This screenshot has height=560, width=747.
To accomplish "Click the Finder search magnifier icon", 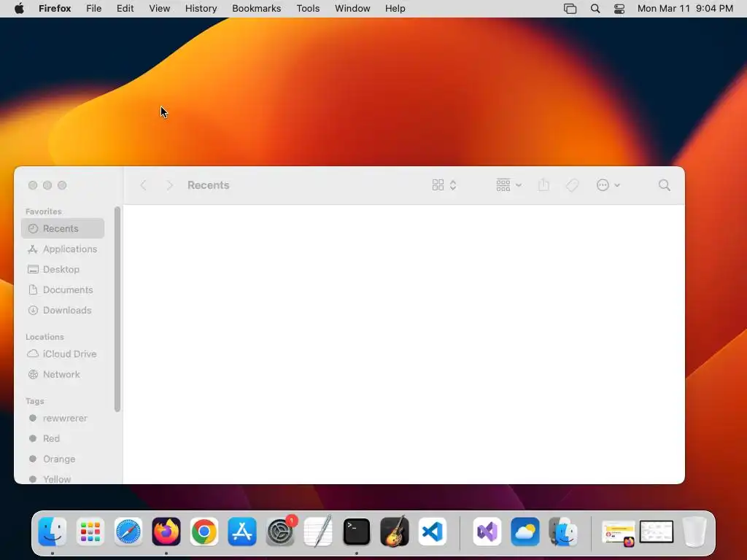I will [x=664, y=185].
